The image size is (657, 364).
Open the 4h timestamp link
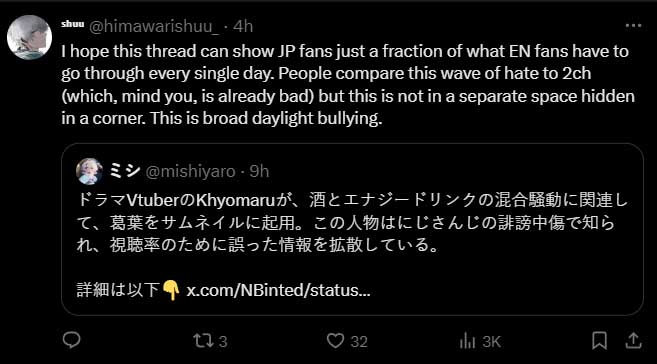[x=243, y=26]
